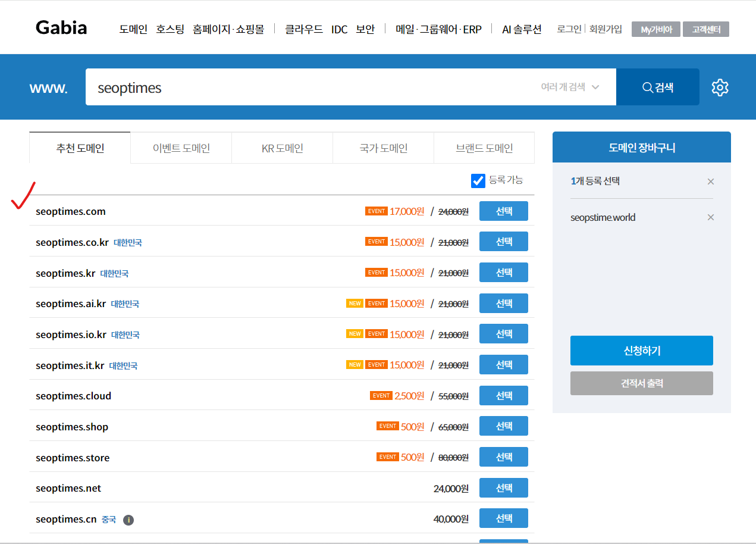Click the seoptimes.shop domain name
The height and width of the screenshot is (544, 756).
(x=72, y=427)
